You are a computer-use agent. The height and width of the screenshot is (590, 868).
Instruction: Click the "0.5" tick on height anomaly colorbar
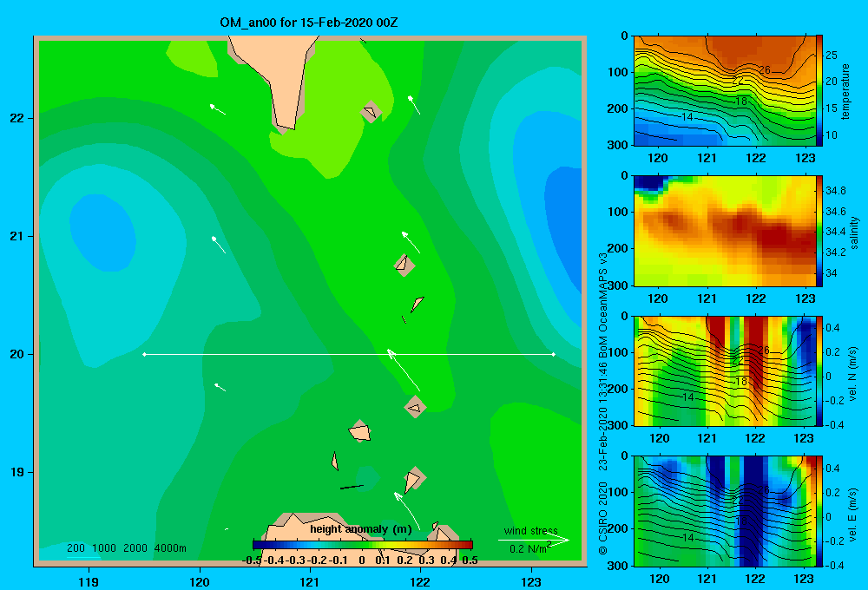(470, 560)
